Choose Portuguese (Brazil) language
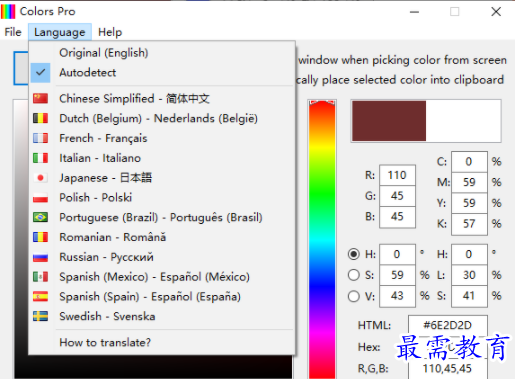 [162, 217]
